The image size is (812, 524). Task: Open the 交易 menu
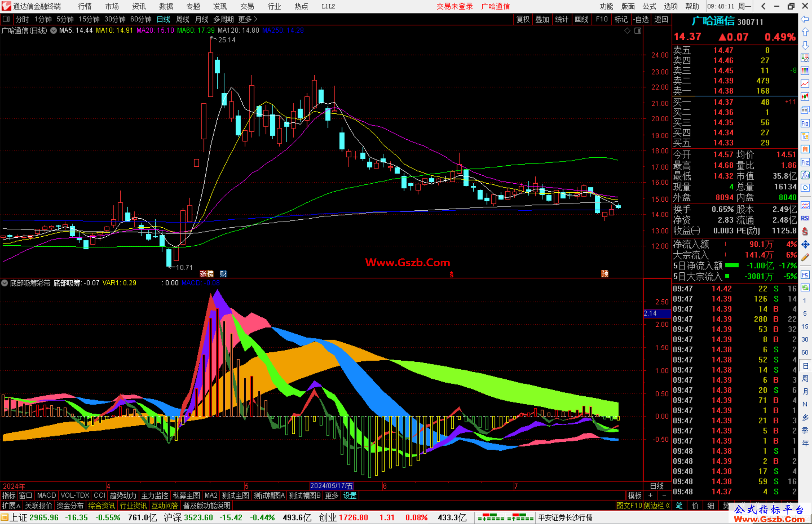tap(247, 6)
